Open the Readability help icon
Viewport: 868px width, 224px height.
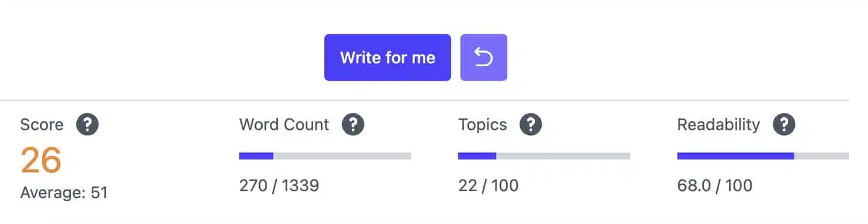click(x=784, y=125)
